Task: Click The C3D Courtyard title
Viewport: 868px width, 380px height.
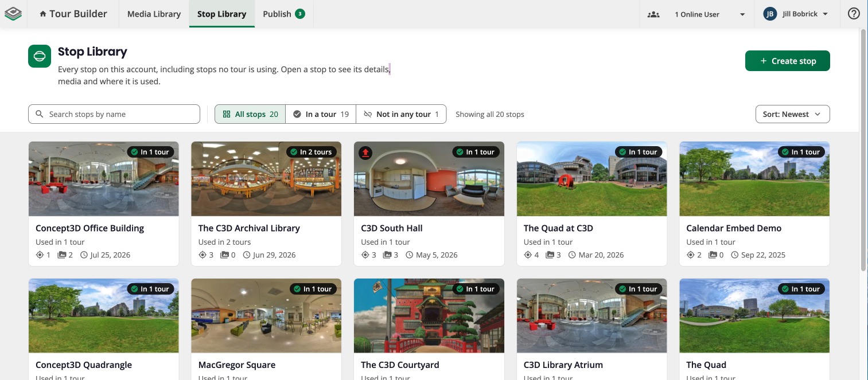Action: (400, 365)
